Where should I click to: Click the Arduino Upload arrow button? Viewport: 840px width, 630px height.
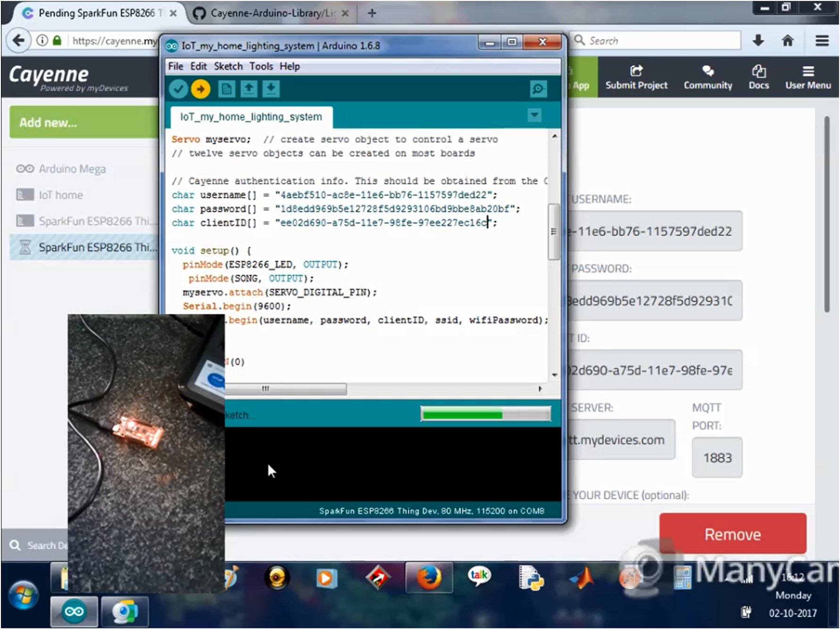coord(200,89)
